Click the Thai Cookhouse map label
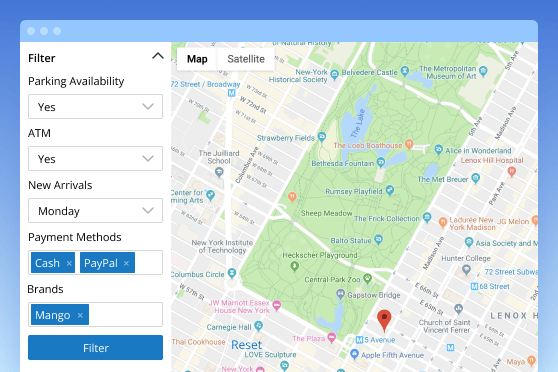 [x=199, y=342]
